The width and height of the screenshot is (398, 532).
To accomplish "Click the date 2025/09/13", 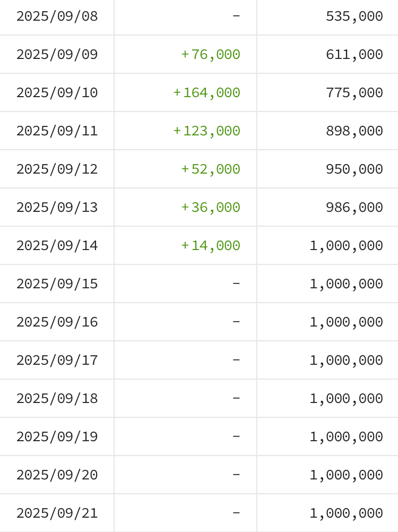I will pyautogui.click(x=57, y=208).
